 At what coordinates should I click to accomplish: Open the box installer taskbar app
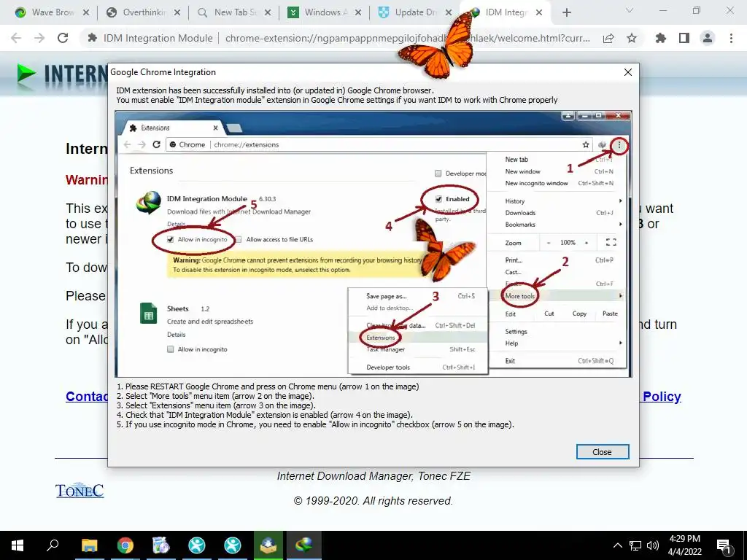coord(268,545)
